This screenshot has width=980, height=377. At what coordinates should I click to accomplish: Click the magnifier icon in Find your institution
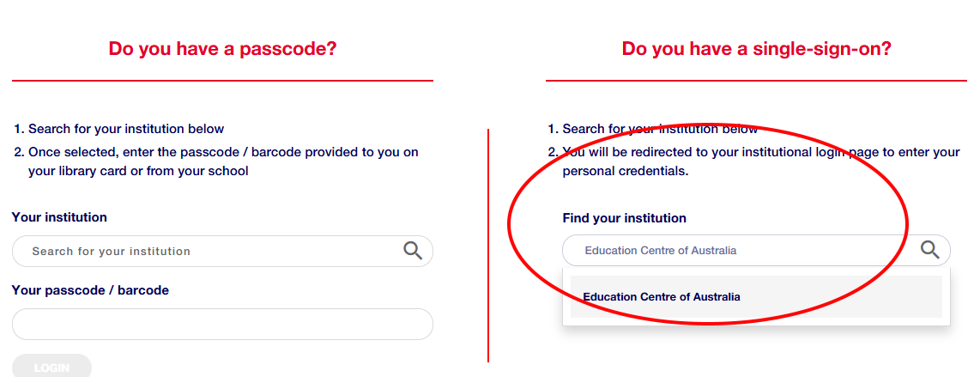pos(930,250)
